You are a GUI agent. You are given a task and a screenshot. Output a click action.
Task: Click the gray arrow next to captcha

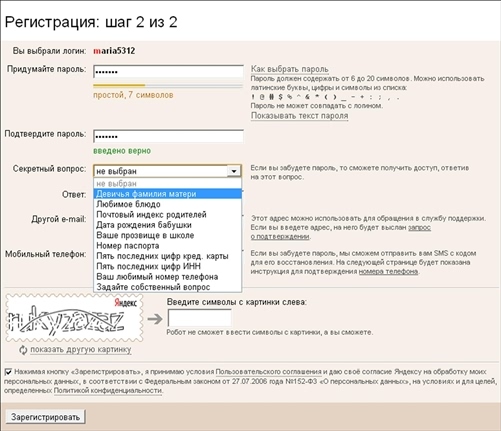[x=155, y=319]
